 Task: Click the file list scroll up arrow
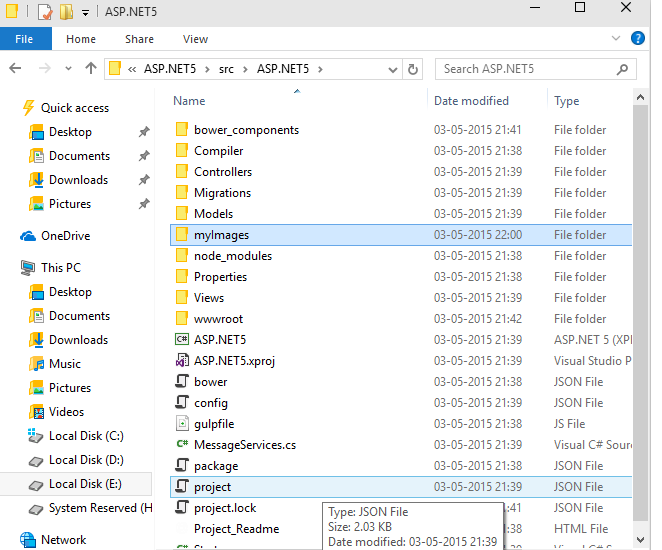[640, 98]
